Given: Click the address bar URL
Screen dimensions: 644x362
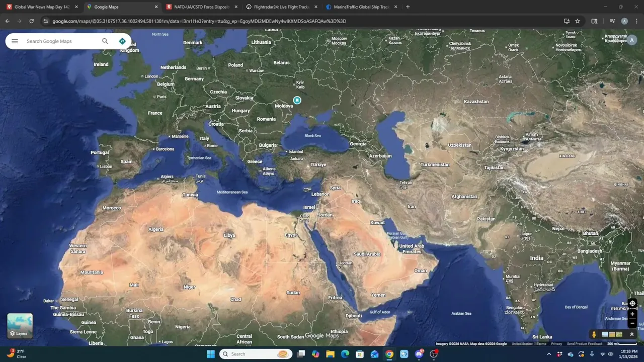Looking at the screenshot, I should (199, 21).
